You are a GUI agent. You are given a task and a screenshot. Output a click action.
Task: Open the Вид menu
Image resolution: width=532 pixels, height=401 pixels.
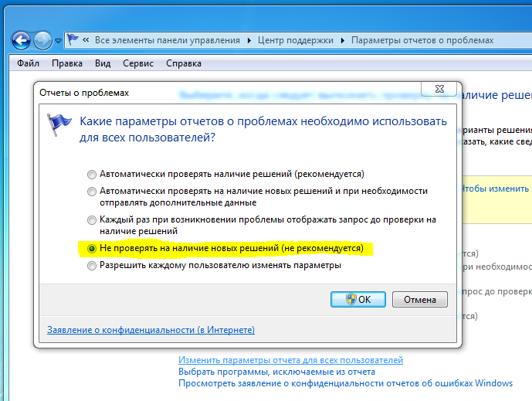click(x=103, y=63)
